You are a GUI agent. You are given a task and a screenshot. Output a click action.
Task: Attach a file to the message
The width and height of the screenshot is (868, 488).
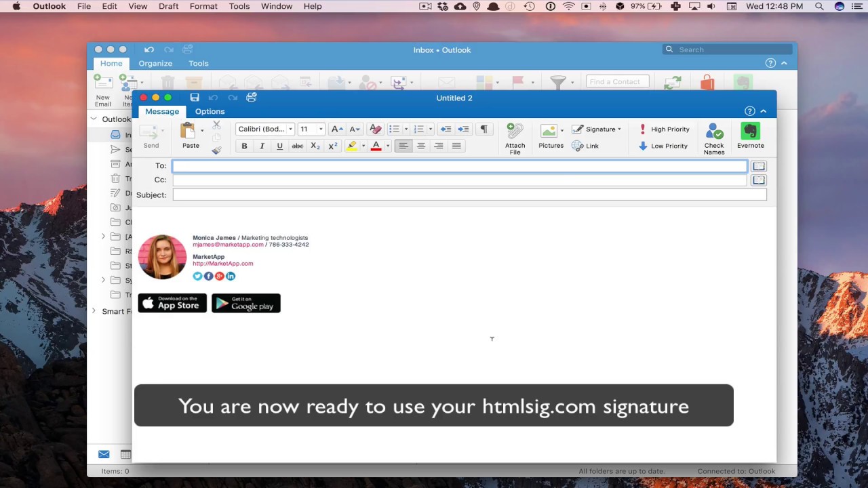click(x=515, y=138)
